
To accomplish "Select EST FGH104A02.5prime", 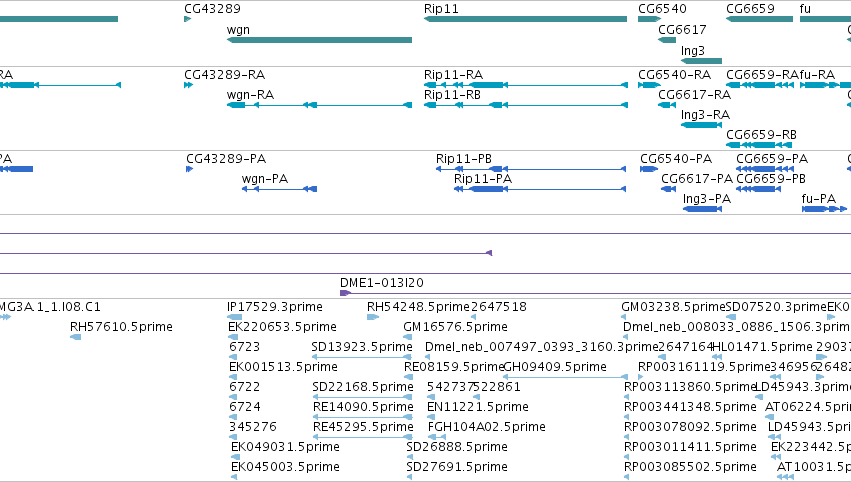I will coord(437,437).
